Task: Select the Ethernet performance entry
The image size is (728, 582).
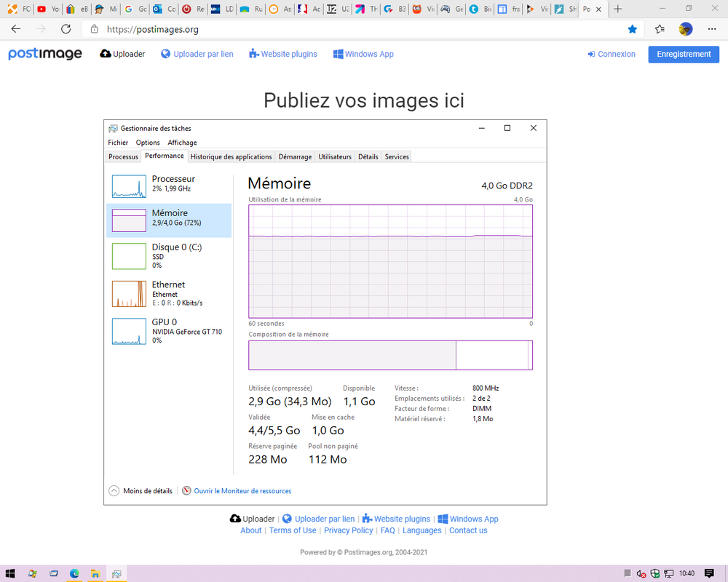Action: [169, 293]
